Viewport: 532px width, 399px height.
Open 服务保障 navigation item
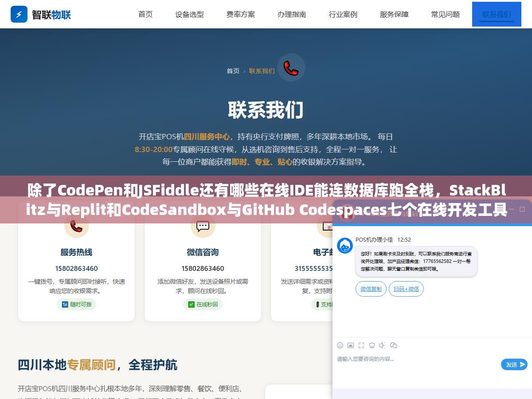pos(394,14)
